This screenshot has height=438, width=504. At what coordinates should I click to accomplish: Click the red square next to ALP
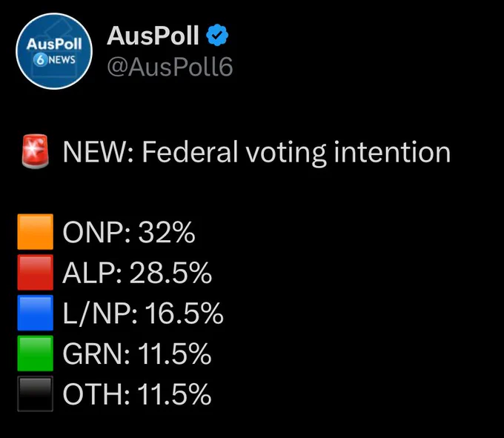coord(36,272)
